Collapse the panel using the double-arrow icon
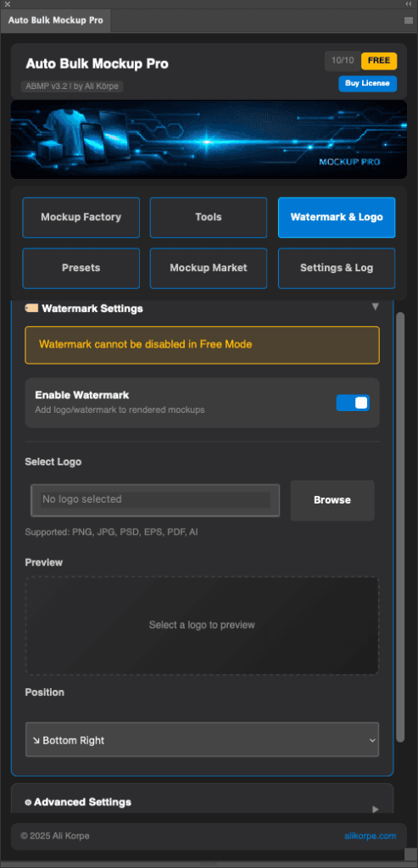The image size is (418, 868). coord(409,4)
